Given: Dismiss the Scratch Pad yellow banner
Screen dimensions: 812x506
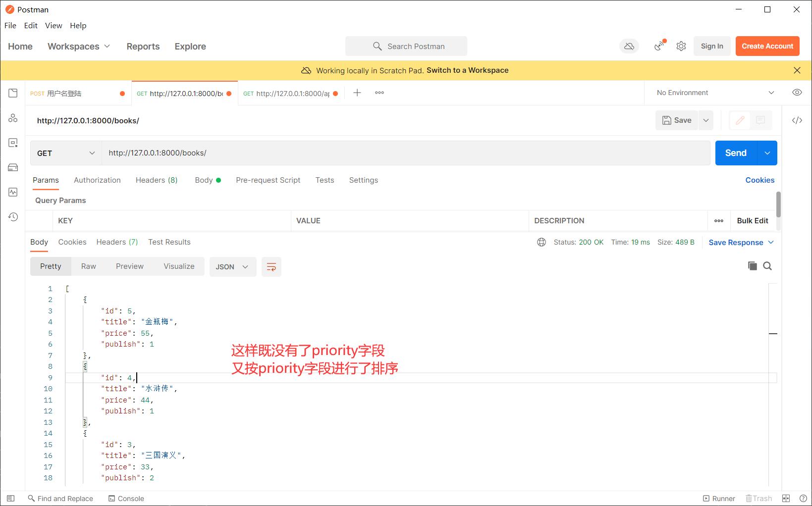Looking at the screenshot, I should pos(797,70).
